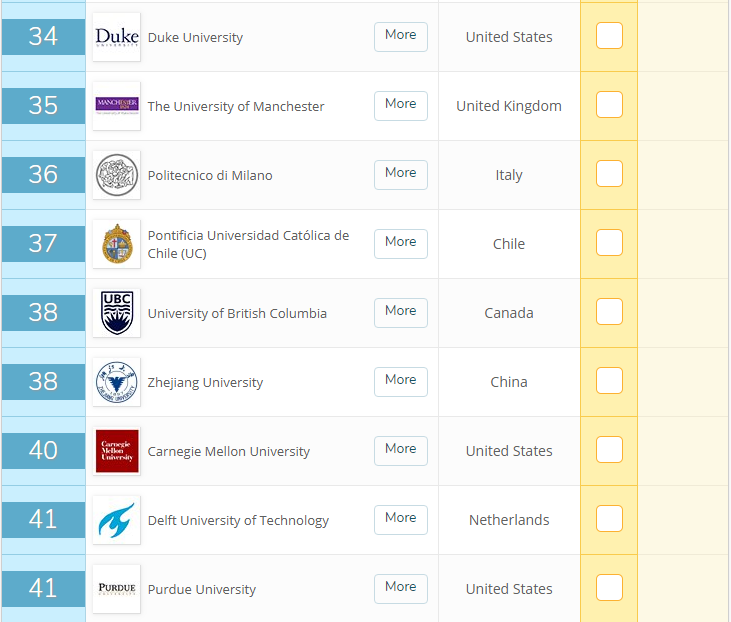Viewport: 731px width, 622px height.
Task: Open the Duke University name link
Action: click(x=195, y=38)
